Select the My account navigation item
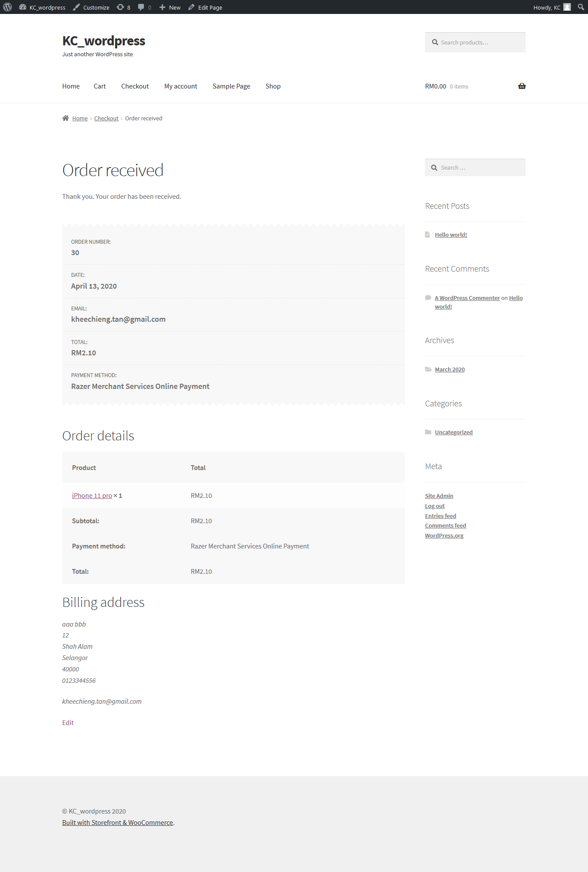The height and width of the screenshot is (872, 588). pos(180,86)
